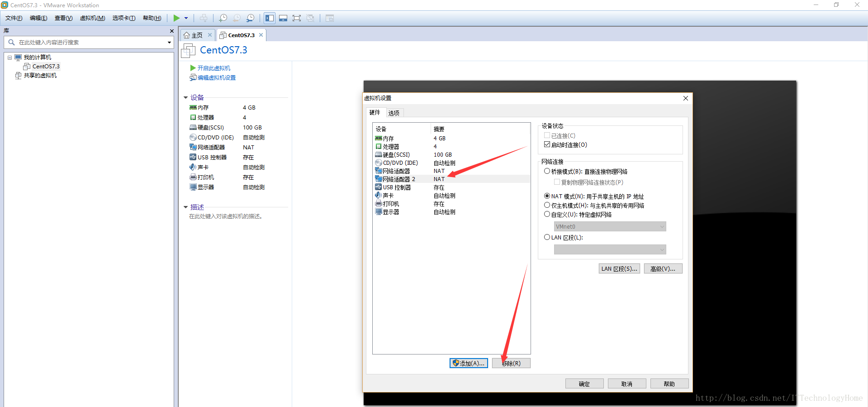Click the USB 控制器 icon in dialog list
Image resolution: width=868 pixels, height=407 pixels.
tap(379, 187)
